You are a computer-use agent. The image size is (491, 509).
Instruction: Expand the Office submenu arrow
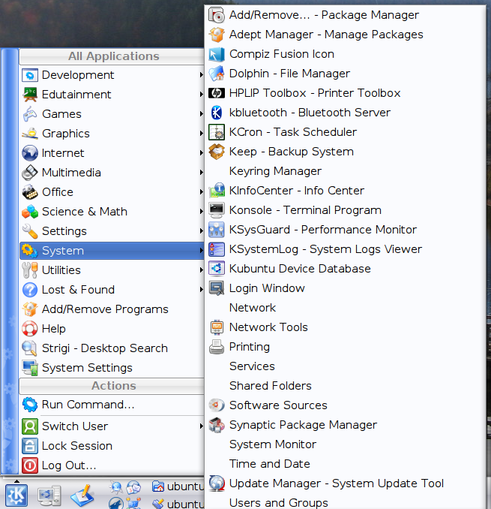[201, 192]
